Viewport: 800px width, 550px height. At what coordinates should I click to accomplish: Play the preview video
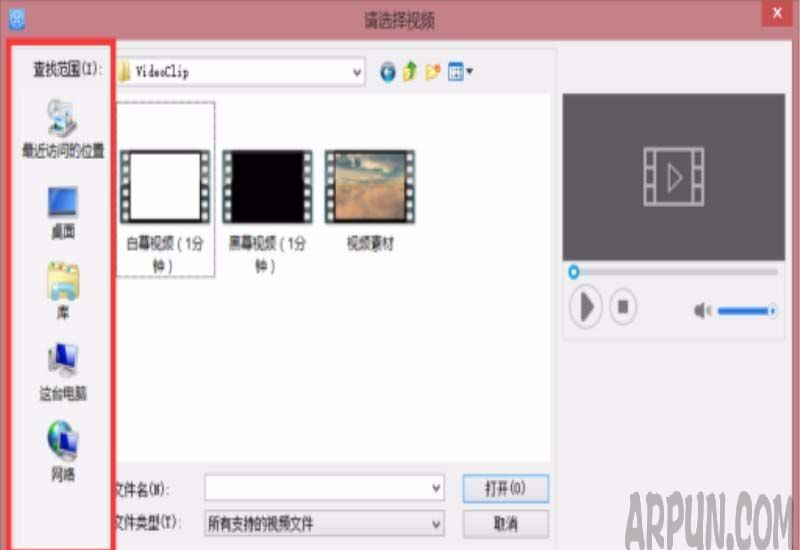point(586,306)
